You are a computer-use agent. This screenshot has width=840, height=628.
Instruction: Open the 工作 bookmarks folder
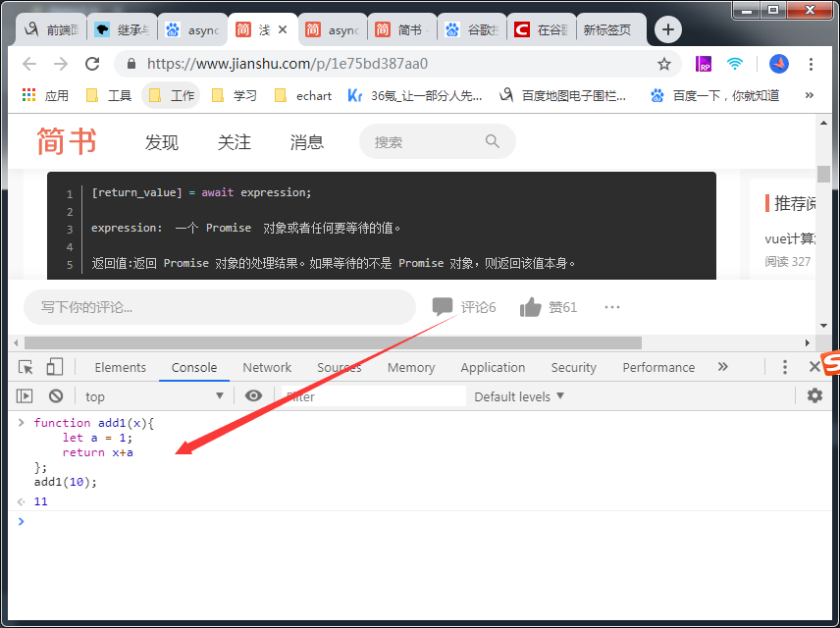point(172,96)
